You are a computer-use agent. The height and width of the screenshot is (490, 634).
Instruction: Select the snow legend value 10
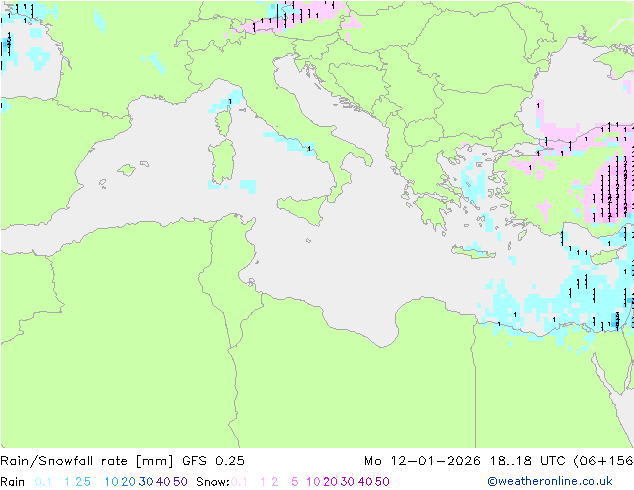point(313,482)
